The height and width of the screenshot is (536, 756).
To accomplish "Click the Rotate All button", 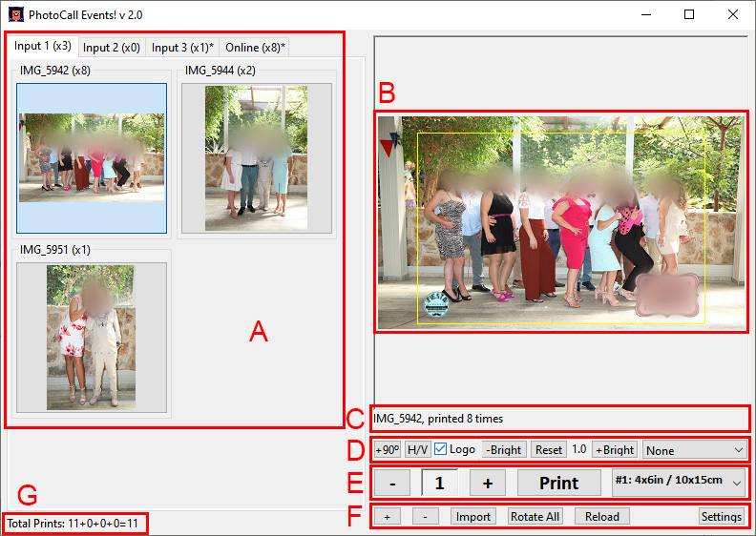I will (535, 516).
